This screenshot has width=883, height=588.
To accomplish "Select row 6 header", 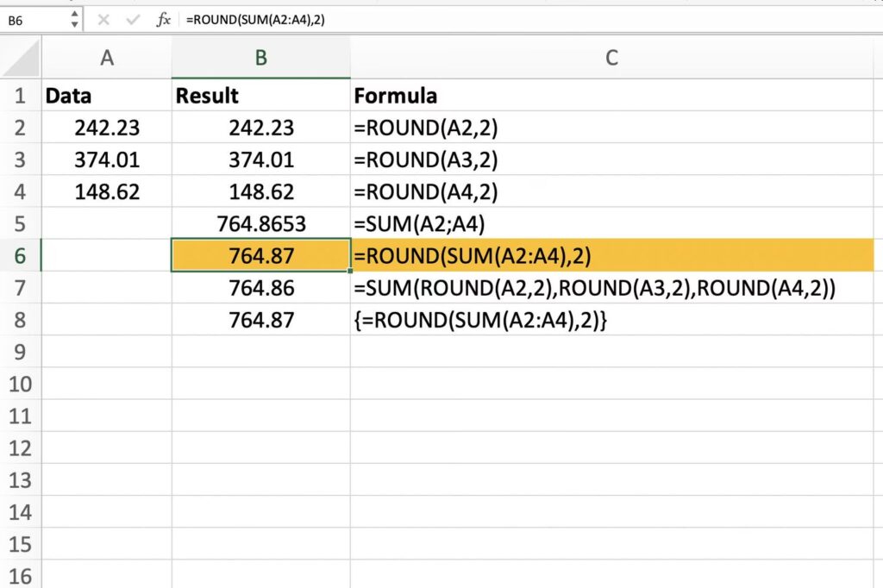I will pos(21,256).
